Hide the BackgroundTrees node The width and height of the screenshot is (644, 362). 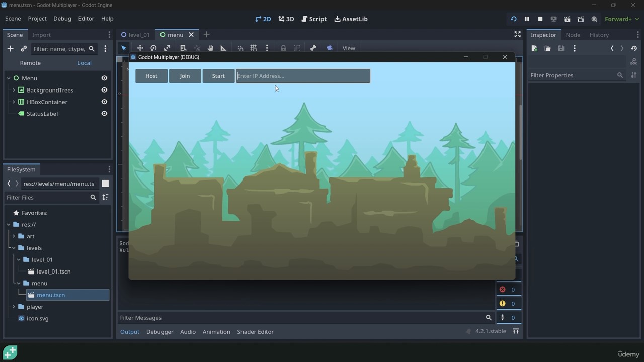[x=104, y=90]
